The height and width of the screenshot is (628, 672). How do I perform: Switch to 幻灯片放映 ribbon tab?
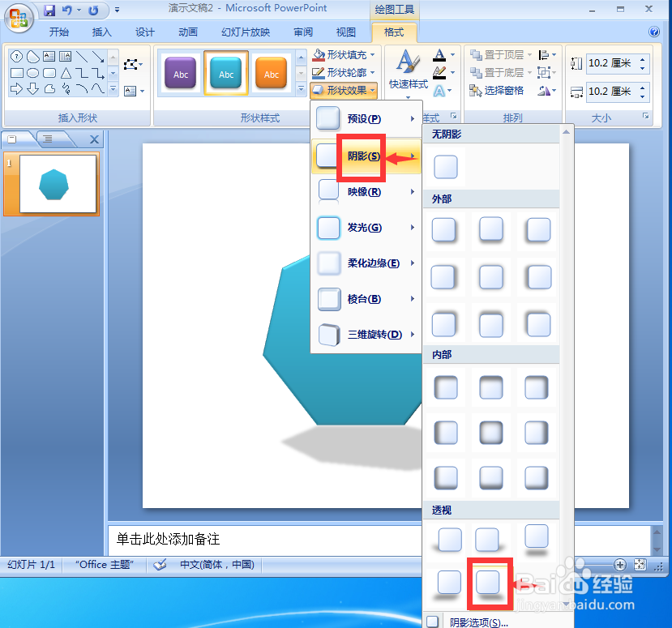[246, 32]
